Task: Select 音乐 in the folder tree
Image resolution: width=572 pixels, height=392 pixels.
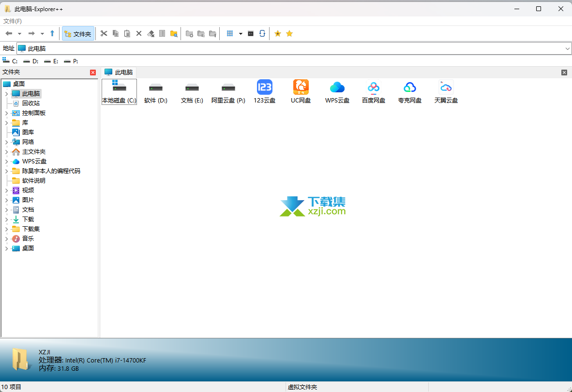Action: [x=28, y=238]
